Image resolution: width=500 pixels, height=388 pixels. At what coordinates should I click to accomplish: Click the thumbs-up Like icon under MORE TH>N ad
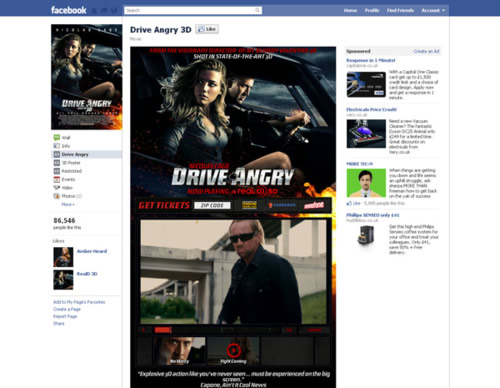pos(349,203)
